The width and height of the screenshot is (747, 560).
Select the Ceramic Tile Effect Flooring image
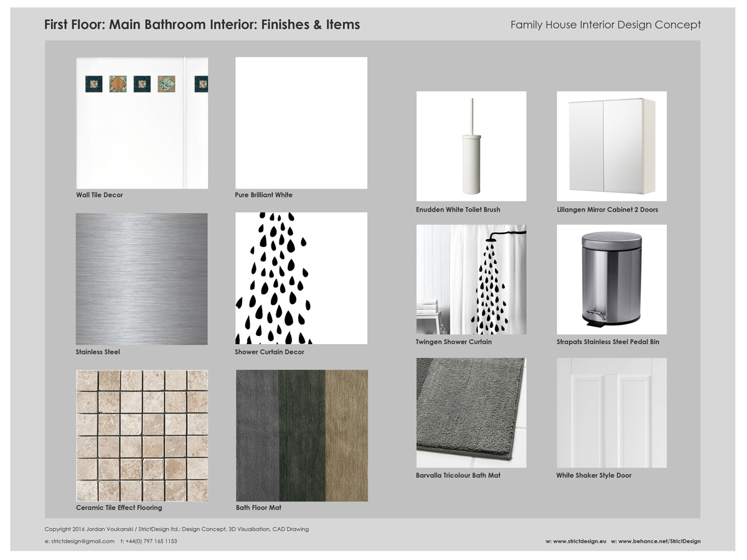click(142, 436)
